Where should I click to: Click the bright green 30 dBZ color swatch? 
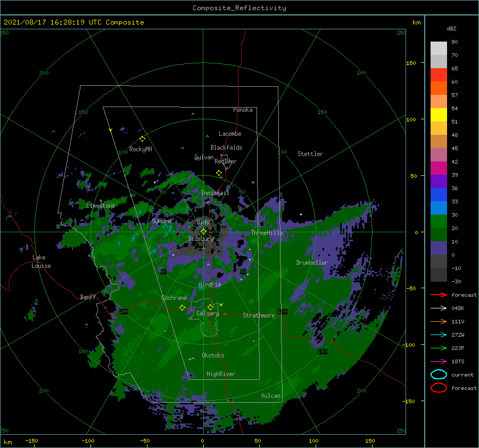pos(439,221)
